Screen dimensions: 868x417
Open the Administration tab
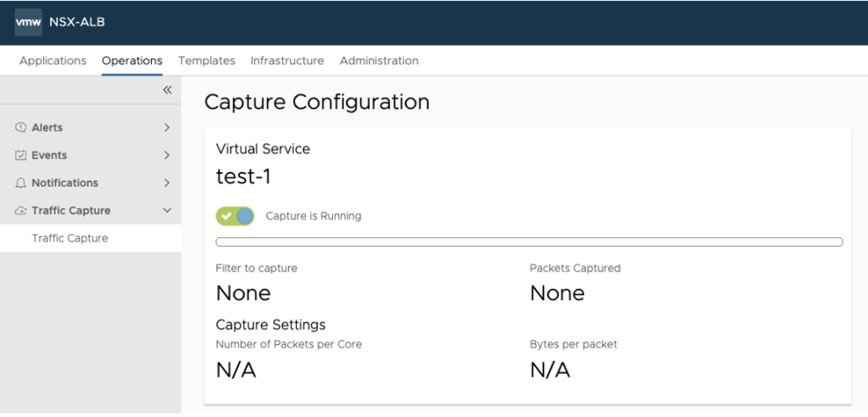point(379,61)
